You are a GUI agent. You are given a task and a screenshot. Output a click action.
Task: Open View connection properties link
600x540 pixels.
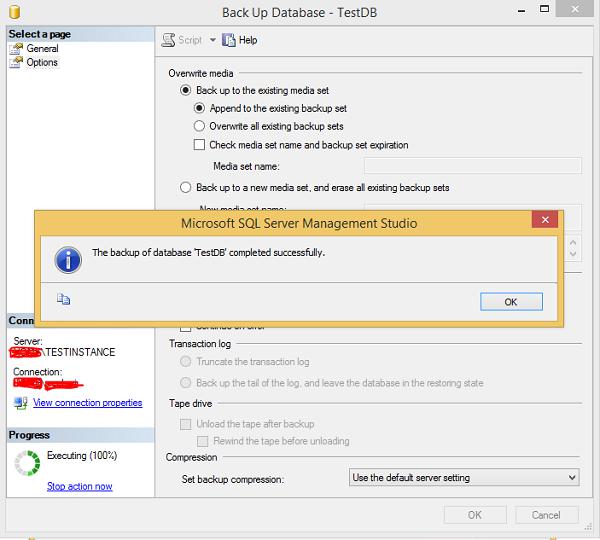(x=87, y=403)
